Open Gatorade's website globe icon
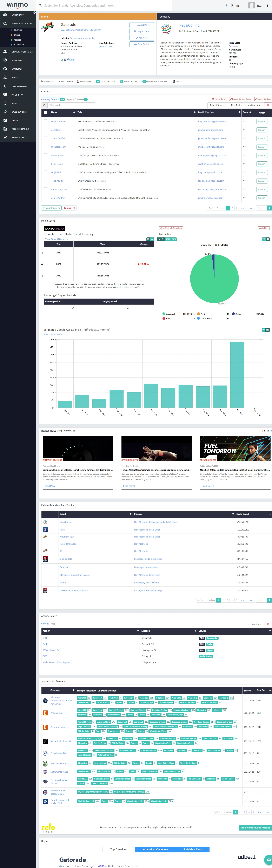Viewport: 272px width, 868px height. (62, 60)
